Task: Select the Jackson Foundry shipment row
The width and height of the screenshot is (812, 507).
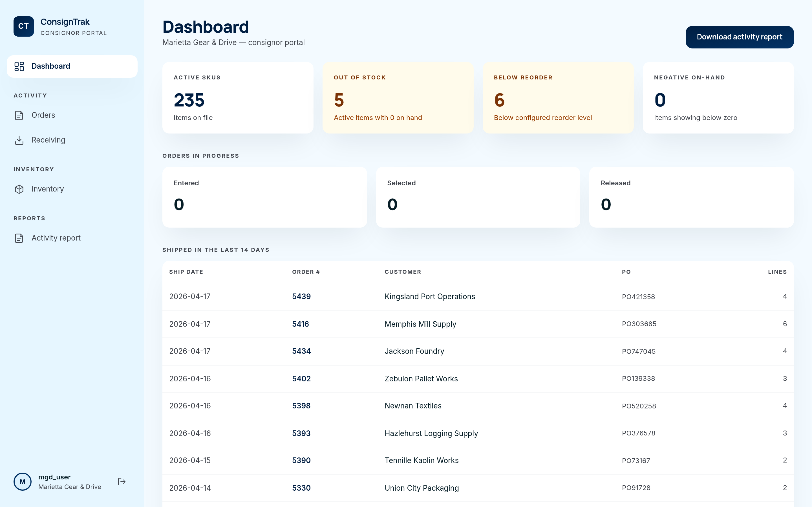Action: pos(476,351)
